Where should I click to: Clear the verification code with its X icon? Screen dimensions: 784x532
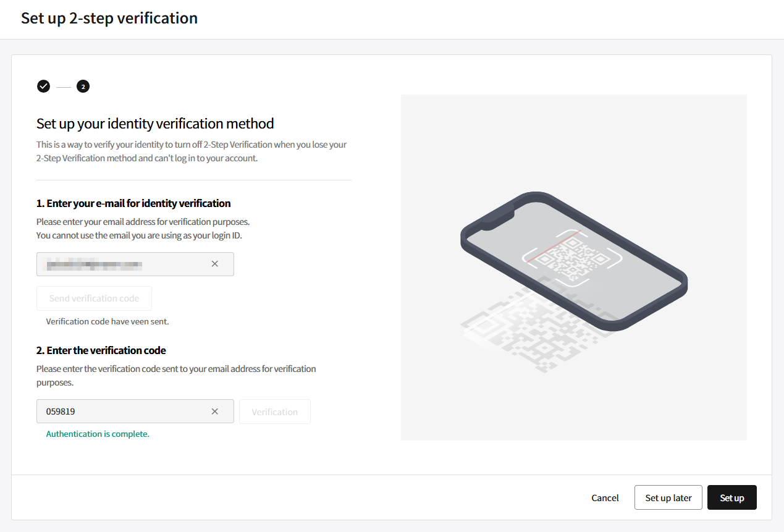pos(215,412)
